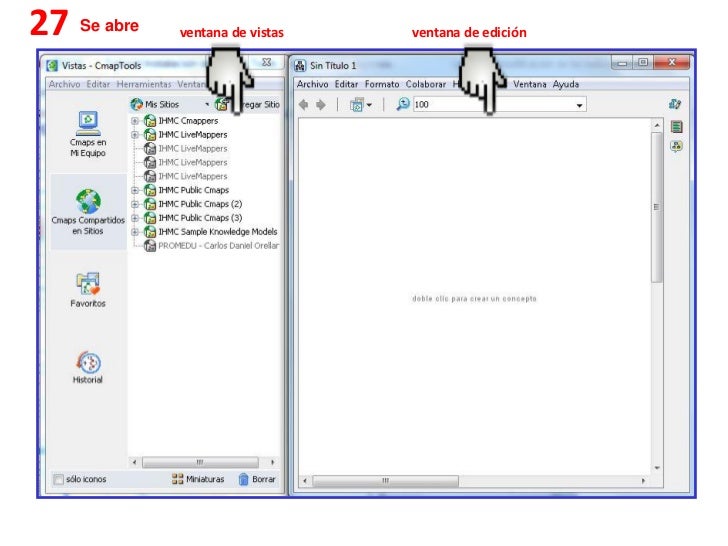Click IHMC Sample Knowledge Models icon

point(150,232)
